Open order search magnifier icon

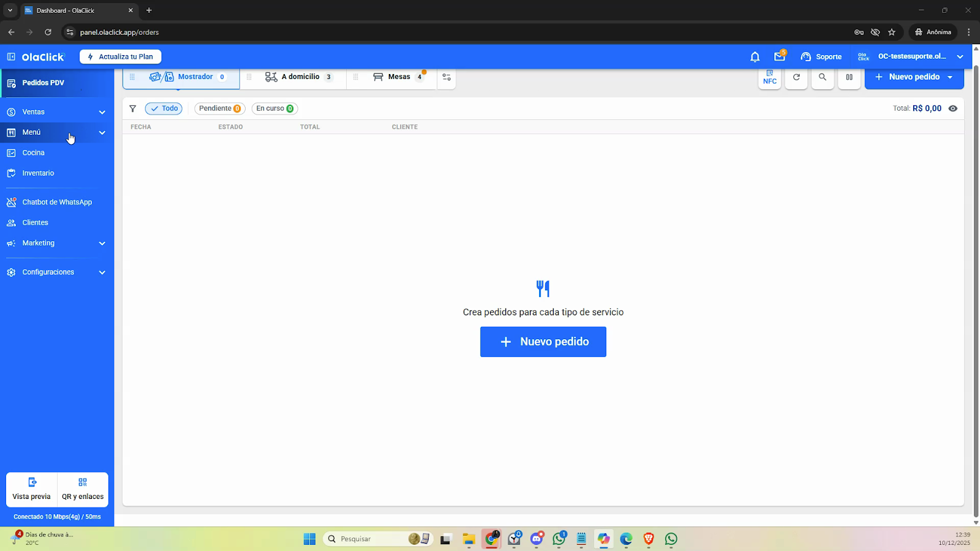(823, 77)
